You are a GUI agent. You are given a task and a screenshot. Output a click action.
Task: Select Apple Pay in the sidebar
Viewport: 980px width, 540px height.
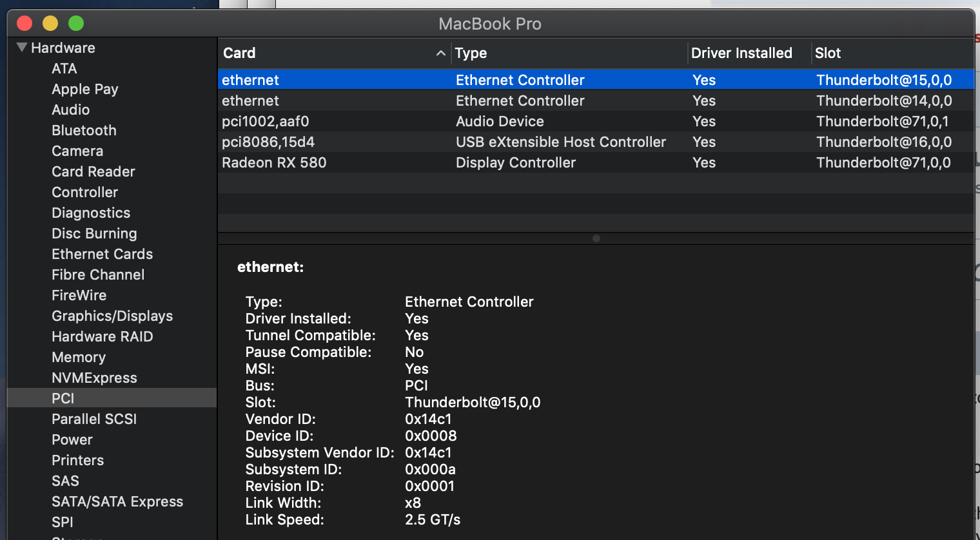(84, 89)
